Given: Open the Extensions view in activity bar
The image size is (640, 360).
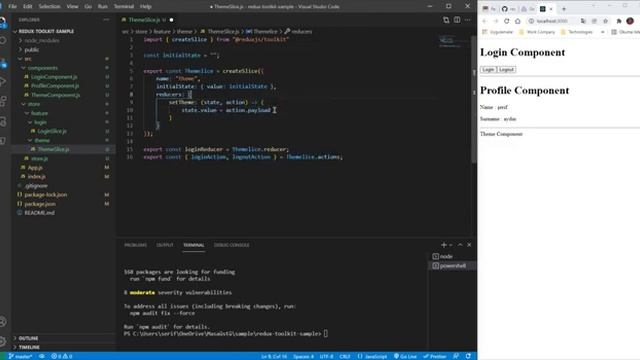Looking at the screenshot, I should [x=3, y=101].
